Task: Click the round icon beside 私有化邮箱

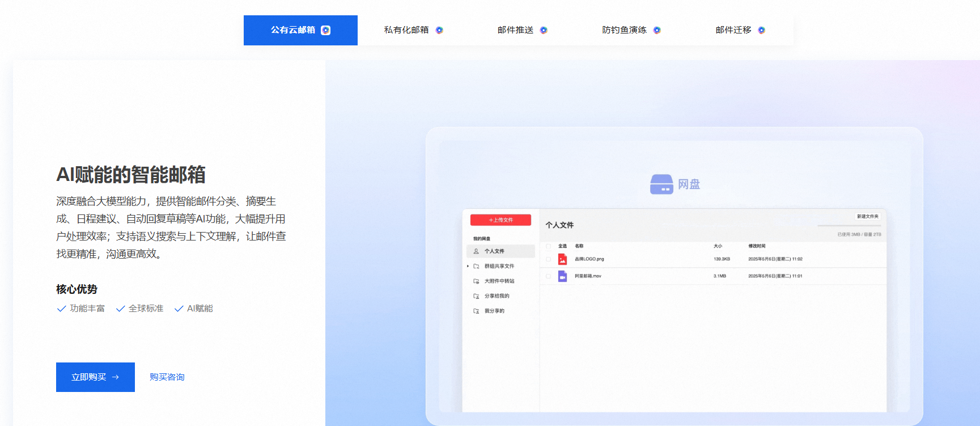Action: tap(439, 30)
